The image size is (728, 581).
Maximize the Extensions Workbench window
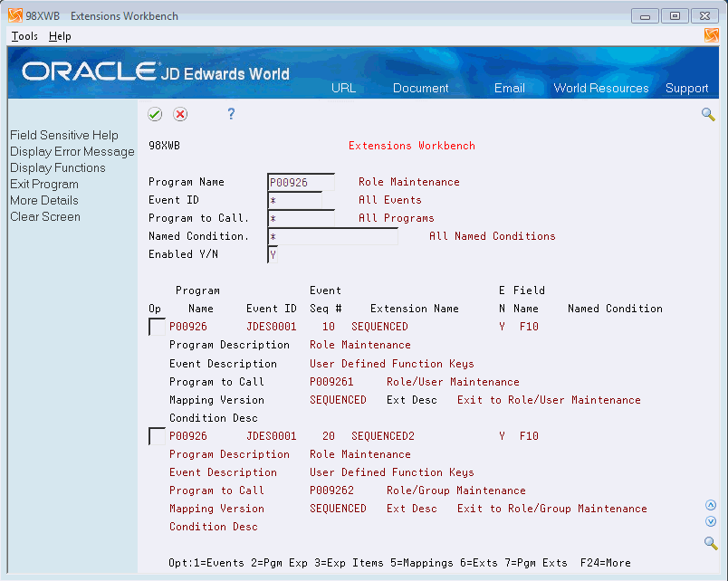[675, 15]
